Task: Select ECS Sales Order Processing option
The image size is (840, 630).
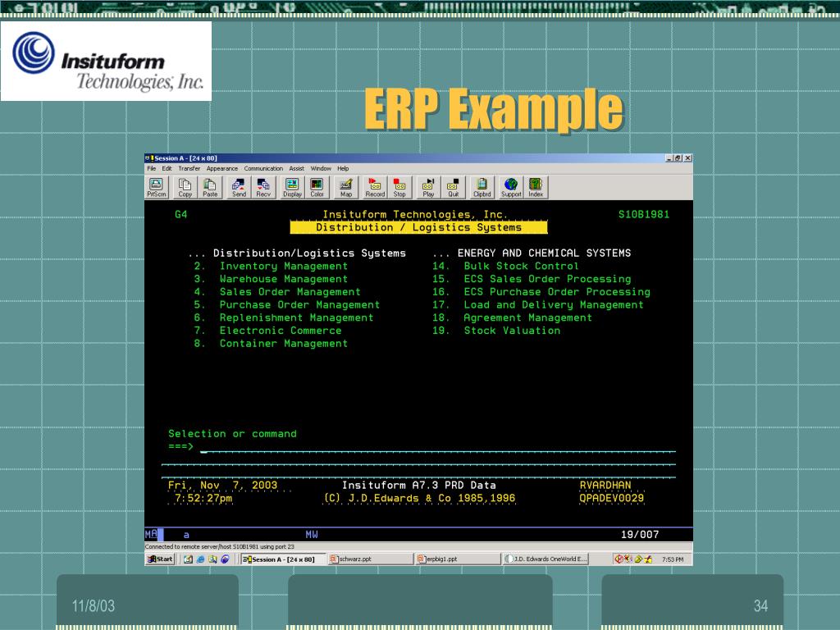Action: coord(547,279)
